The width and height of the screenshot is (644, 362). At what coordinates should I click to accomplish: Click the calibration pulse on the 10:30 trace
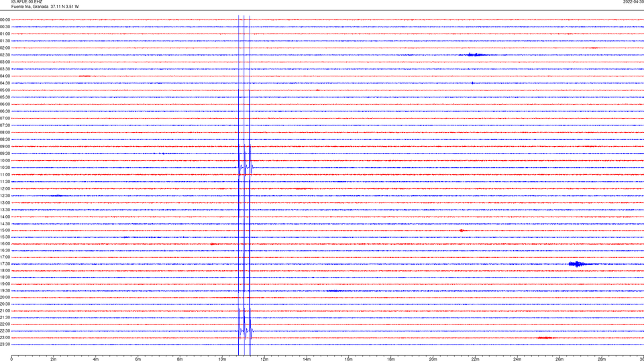(246, 167)
